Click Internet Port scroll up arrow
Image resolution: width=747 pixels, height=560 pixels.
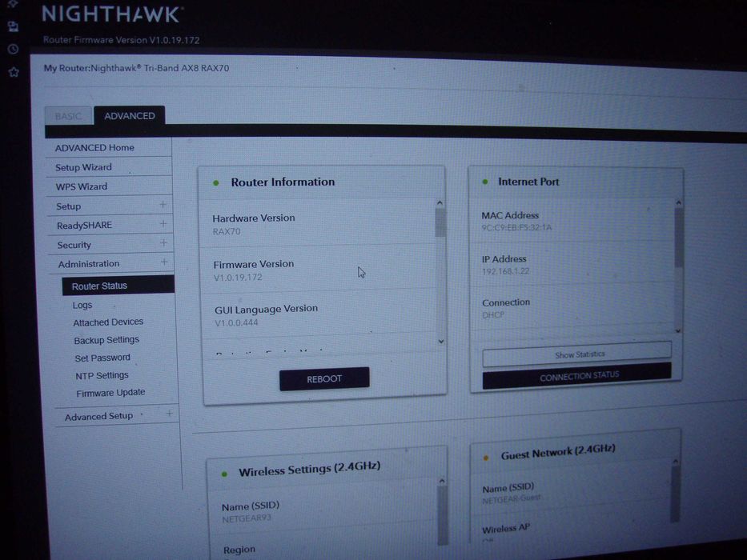point(678,203)
